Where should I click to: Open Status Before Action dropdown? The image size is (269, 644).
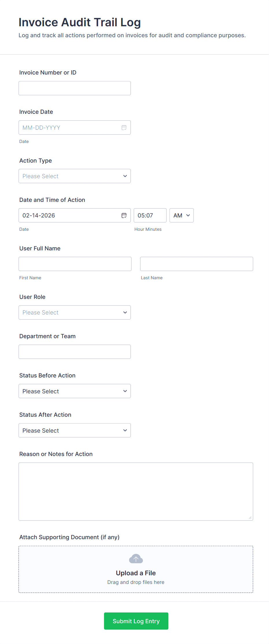click(75, 391)
